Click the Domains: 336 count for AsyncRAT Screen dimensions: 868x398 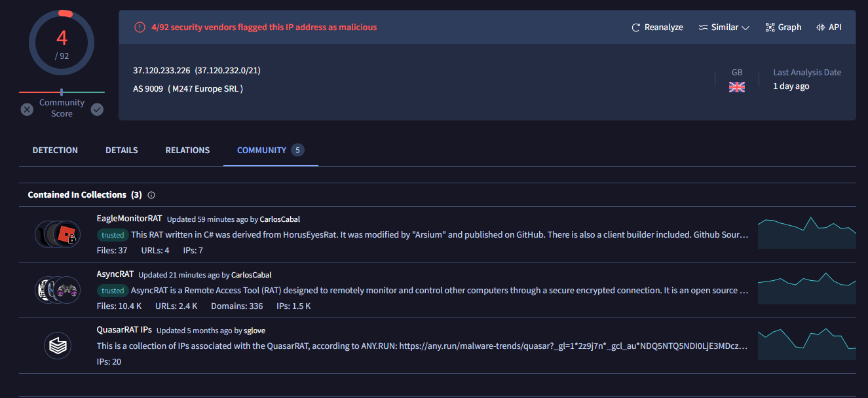coord(237,306)
